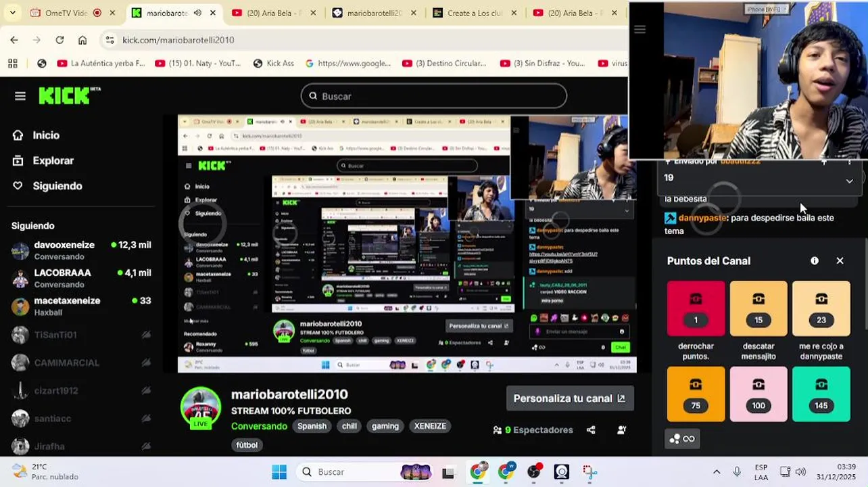Open Snipping Tool from taskbar

click(590, 471)
